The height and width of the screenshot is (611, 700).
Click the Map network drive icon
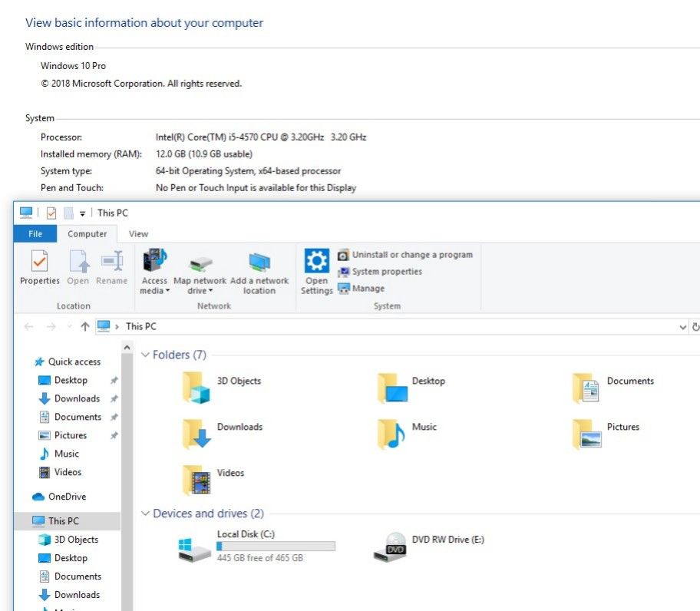click(x=200, y=263)
